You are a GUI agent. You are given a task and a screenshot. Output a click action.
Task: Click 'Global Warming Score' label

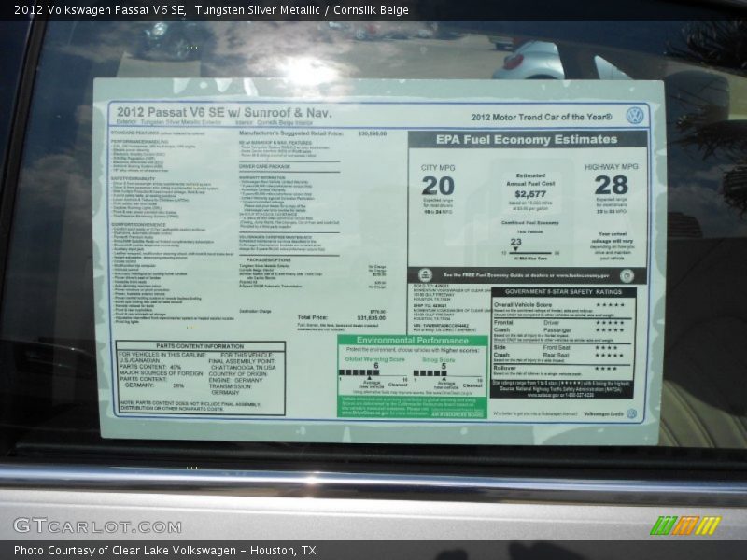pyautogui.click(x=374, y=359)
